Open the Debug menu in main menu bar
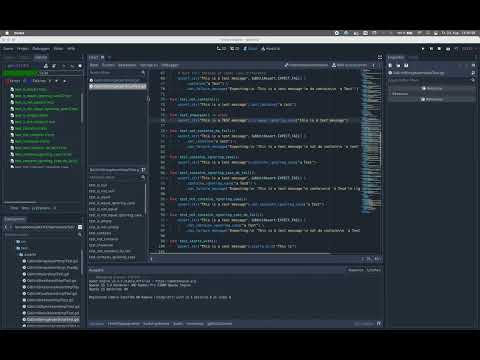Image resolution: width=480 pixels, height=360 pixels. coord(41,49)
